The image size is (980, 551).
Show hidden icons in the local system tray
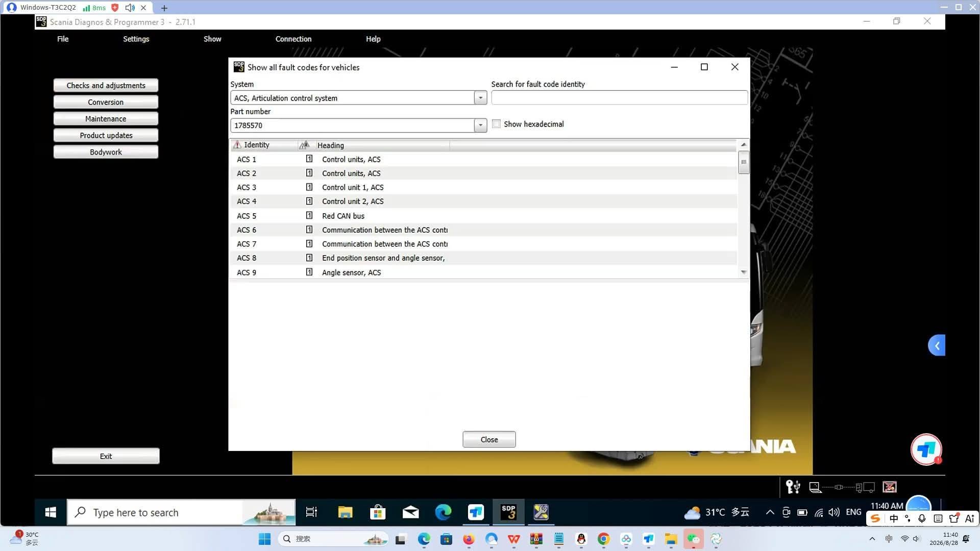[x=872, y=539]
